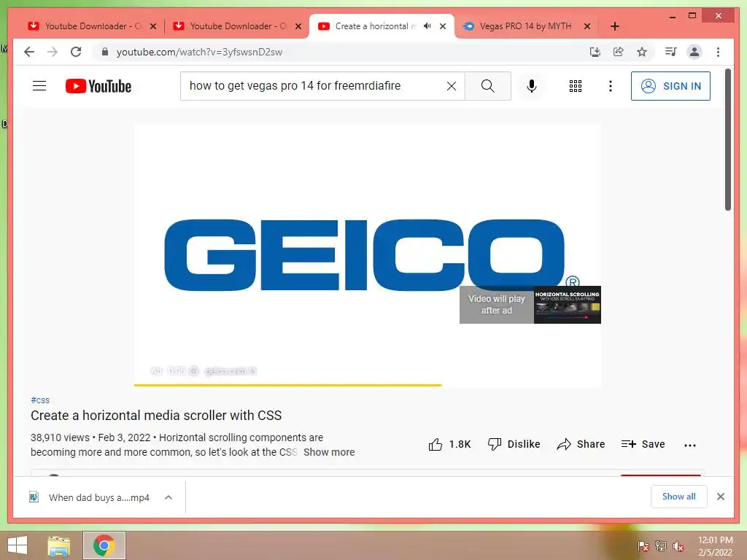Go back to the previous page
The height and width of the screenshot is (560, 747).
29,52
